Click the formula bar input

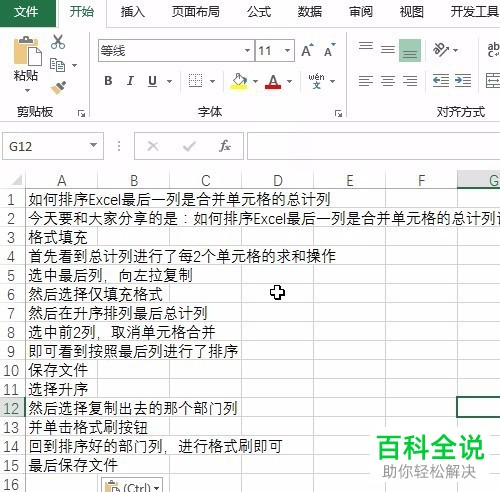373,146
